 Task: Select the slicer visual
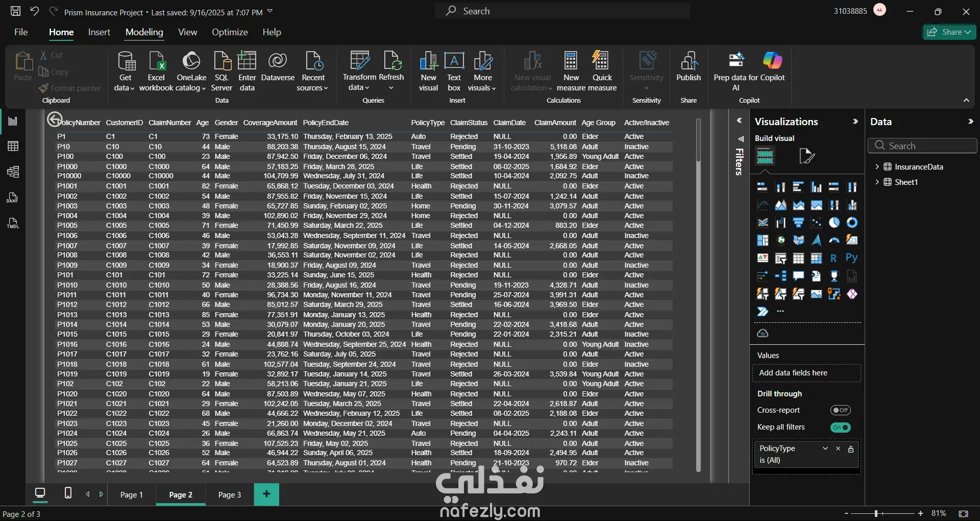(x=780, y=258)
